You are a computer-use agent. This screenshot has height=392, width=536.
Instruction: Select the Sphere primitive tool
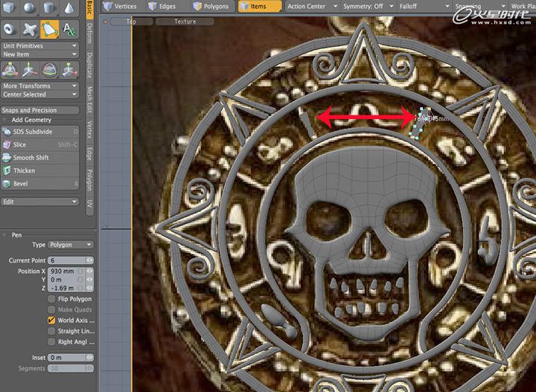pos(29,7)
